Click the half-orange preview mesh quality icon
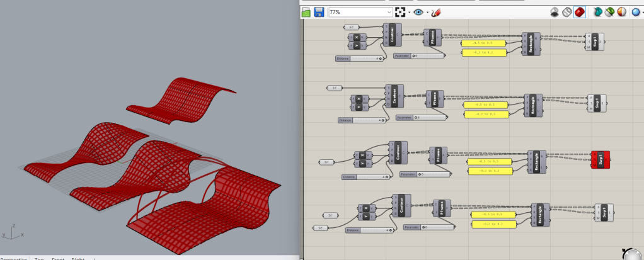Image resolution: width=644 pixels, height=260 pixels. [x=621, y=12]
